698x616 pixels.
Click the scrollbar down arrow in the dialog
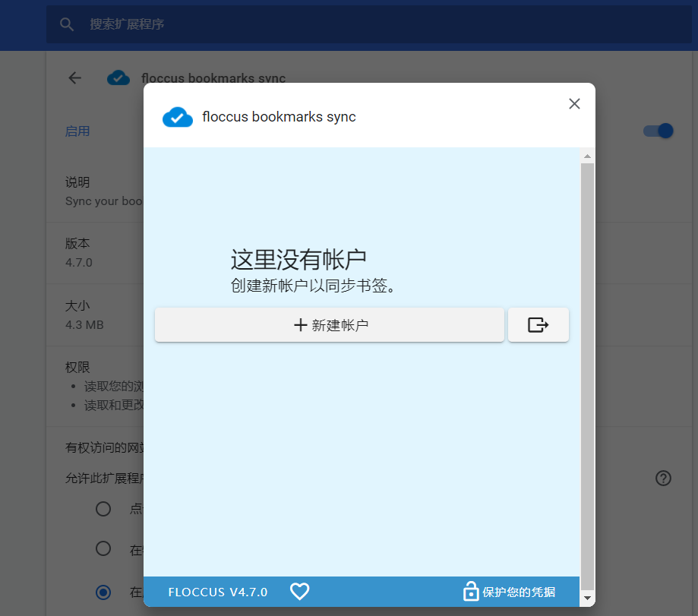[x=587, y=598]
